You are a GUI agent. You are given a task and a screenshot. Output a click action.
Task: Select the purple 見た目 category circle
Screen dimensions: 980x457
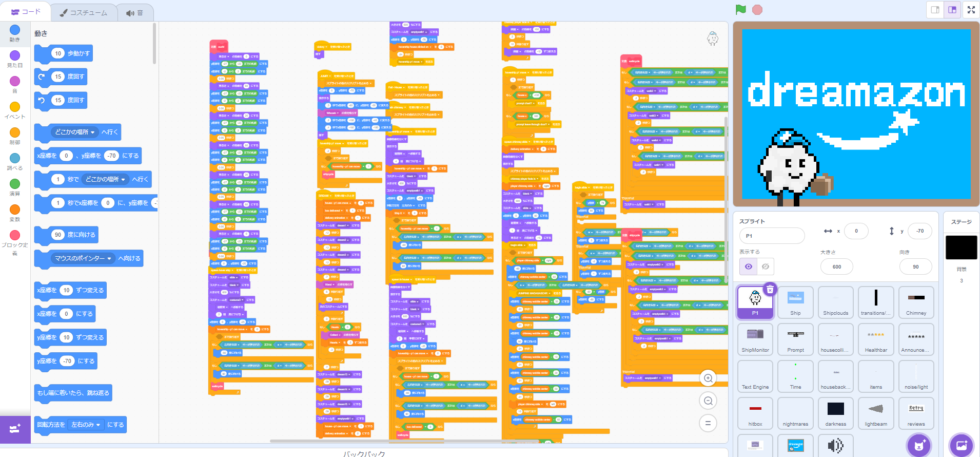(x=15, y=55)
